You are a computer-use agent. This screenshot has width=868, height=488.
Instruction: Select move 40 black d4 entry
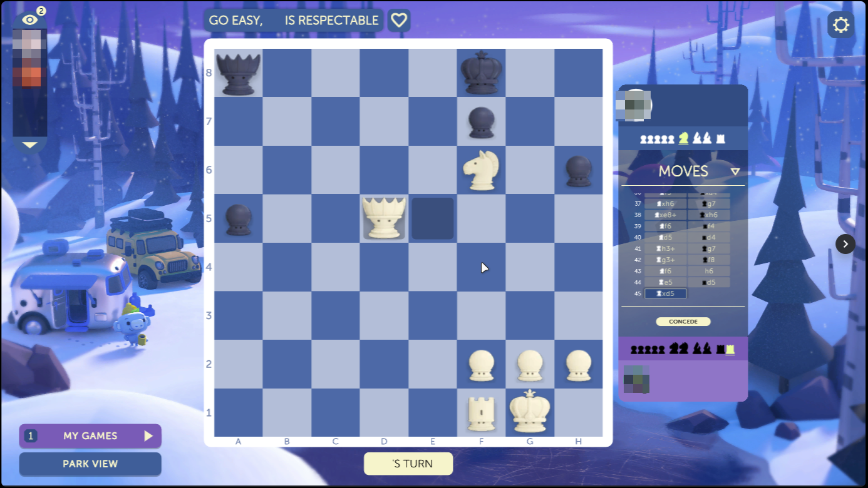(x=709, y=237)
